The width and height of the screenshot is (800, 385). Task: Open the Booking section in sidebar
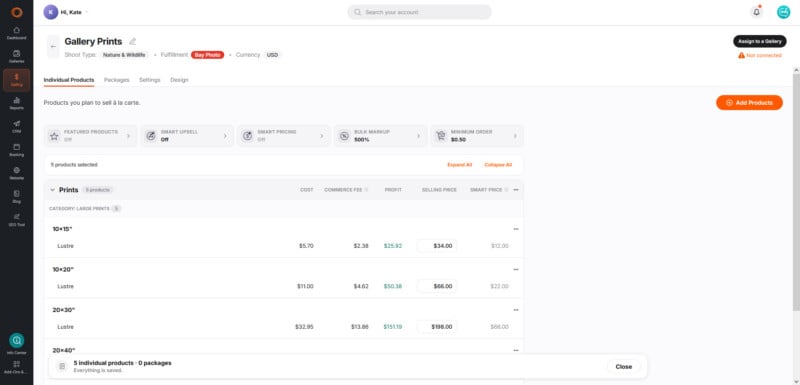point(16,150)
